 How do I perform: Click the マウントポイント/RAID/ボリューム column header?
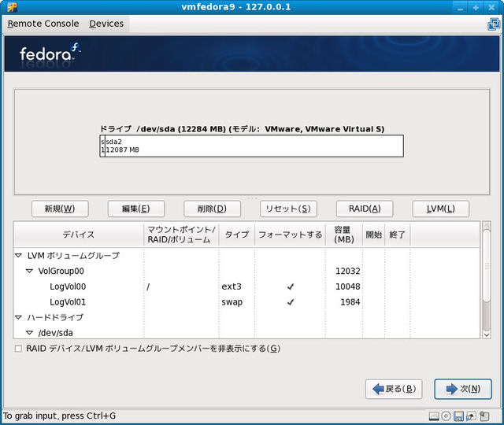182,235
